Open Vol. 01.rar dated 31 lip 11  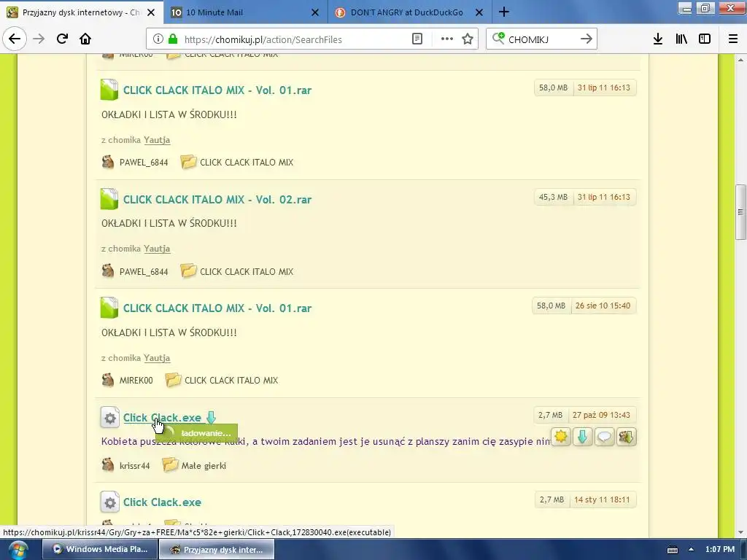click(217, 90)
